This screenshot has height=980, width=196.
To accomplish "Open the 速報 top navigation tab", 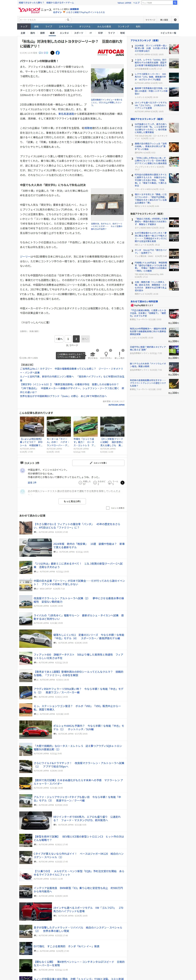I will [x=36, y=27].
